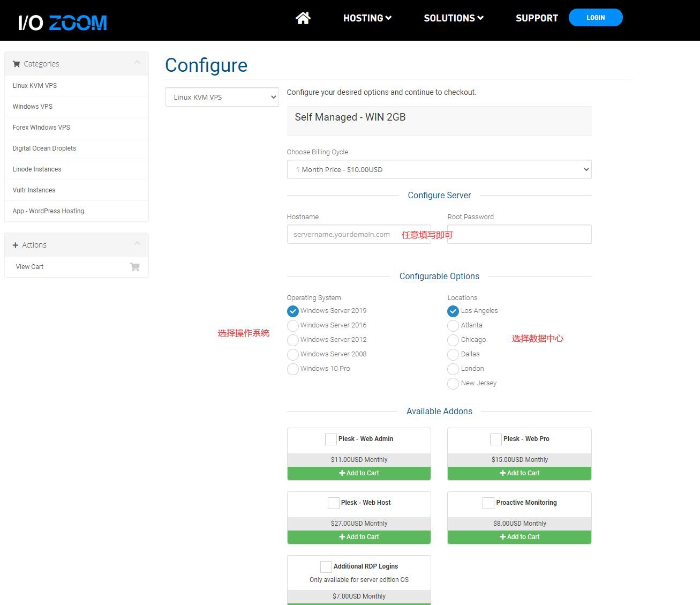This screenshot has height=605, width=700.
Task: Click the $11.00USD Monthly price text
Action: pos(359,460)
